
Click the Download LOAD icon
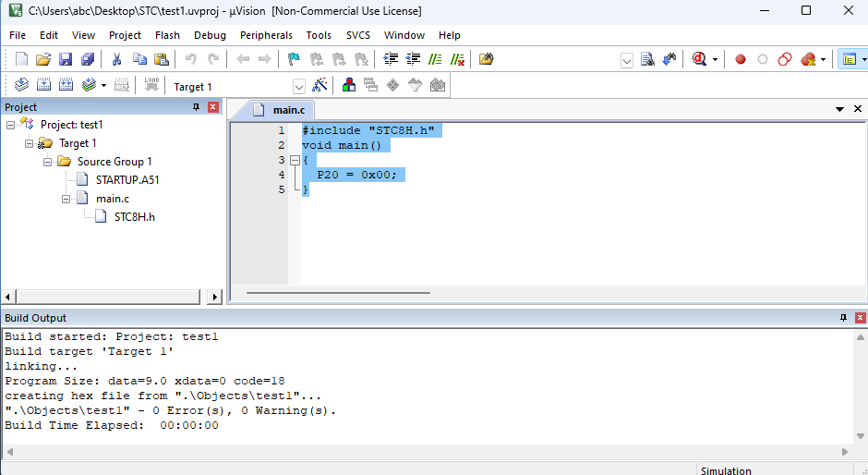[151, 85]
